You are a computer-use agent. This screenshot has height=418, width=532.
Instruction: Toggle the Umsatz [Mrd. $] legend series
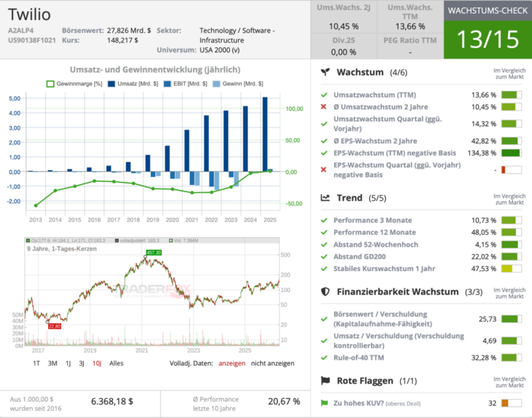point(133,84)
